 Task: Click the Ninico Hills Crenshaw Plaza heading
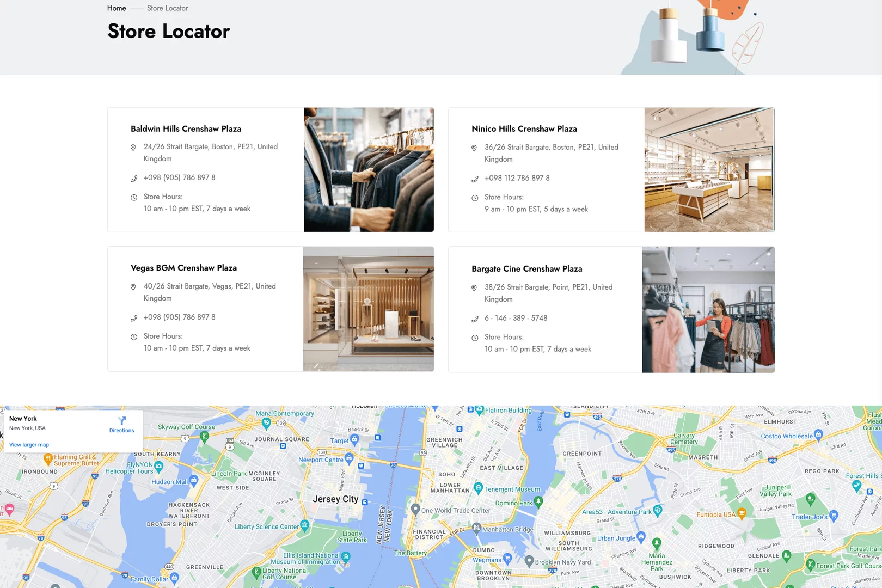[x=524, y=129]
